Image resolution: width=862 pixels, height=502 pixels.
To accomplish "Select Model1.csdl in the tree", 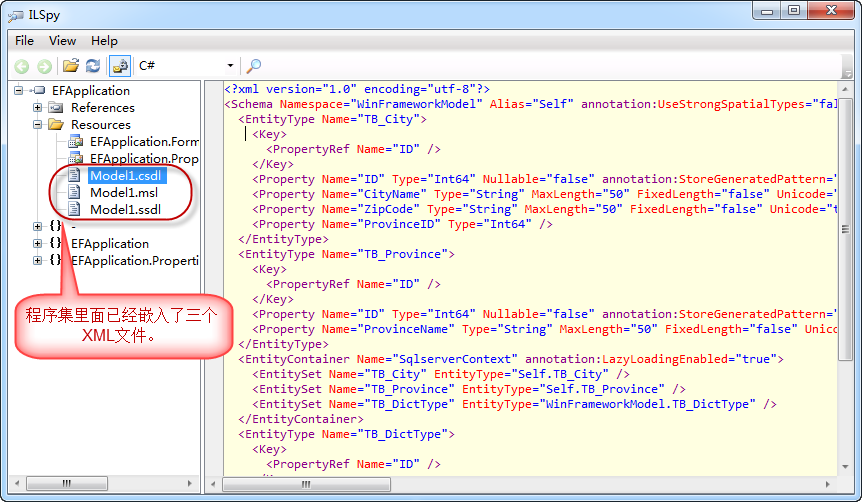I will [126, 176].
